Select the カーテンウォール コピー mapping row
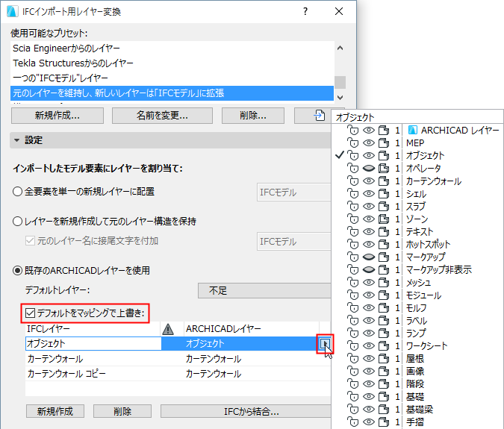This screenshot has width=504, height=429. (x=178, y=374)
